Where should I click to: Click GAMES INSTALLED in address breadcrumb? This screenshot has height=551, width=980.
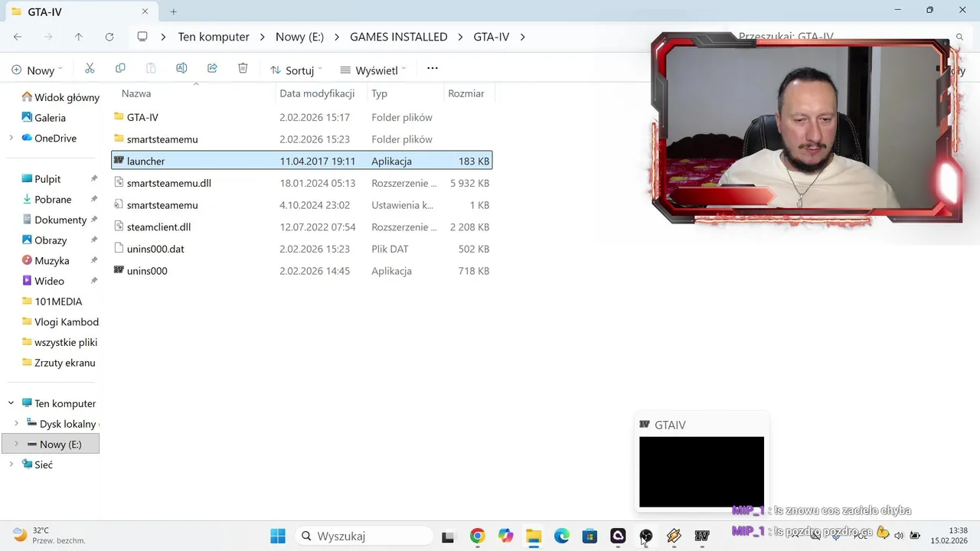[398, 37]
